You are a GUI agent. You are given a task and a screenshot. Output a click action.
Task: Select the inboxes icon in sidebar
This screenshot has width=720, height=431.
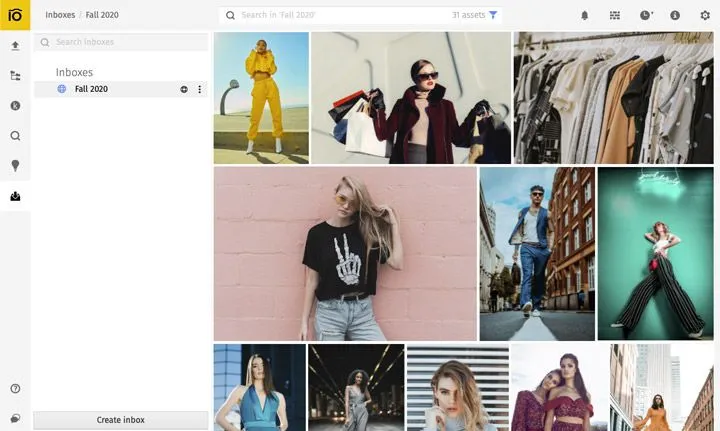click(x=15, y=196)
